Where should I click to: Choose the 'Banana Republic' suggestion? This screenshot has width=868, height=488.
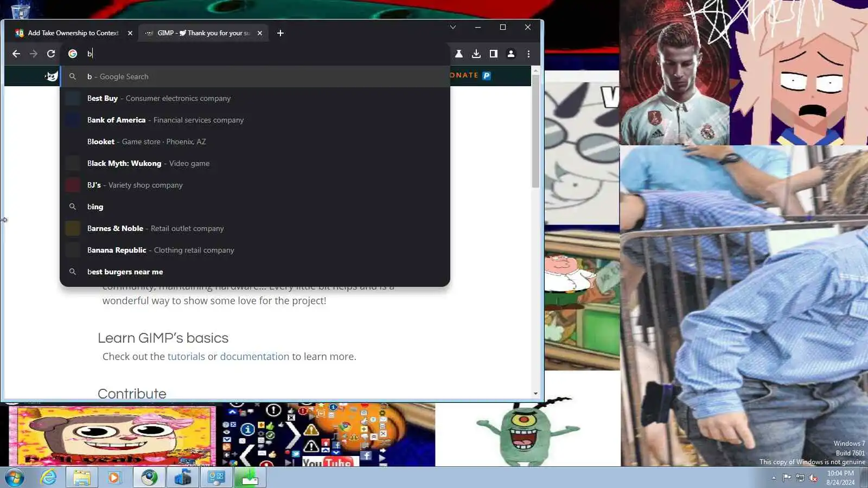(x=255, y=250)
